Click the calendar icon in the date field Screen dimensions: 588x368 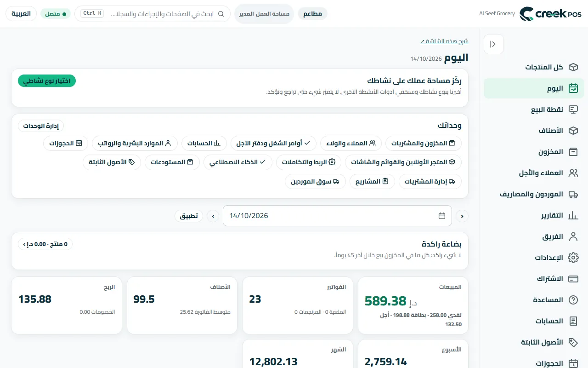click(x=442, y=216)
